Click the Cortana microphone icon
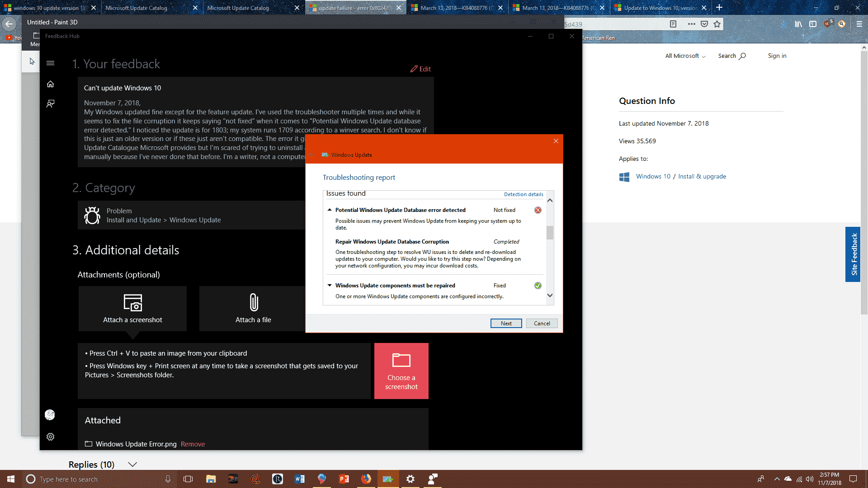The width and height of the screenshot is (868, 488). 168,479
